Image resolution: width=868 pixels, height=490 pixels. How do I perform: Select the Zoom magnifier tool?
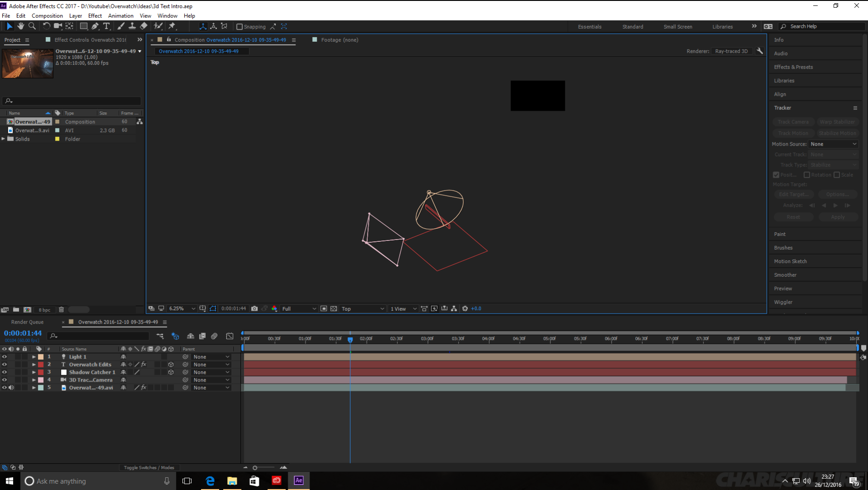32,26
